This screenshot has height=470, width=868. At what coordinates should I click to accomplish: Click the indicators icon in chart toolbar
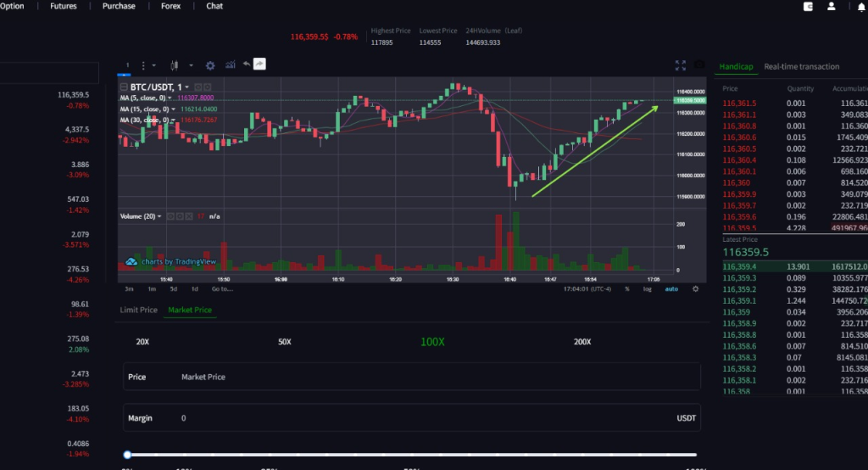pyautogui.click(x=229, y=64)
